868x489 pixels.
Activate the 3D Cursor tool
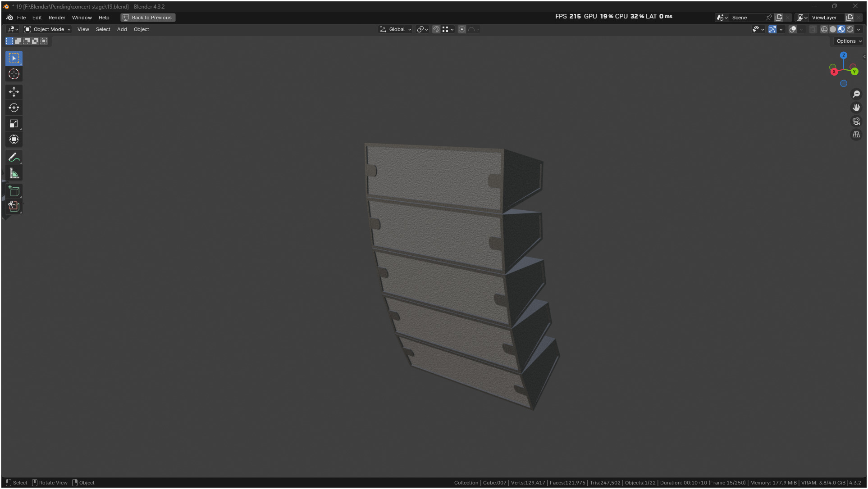14,74
